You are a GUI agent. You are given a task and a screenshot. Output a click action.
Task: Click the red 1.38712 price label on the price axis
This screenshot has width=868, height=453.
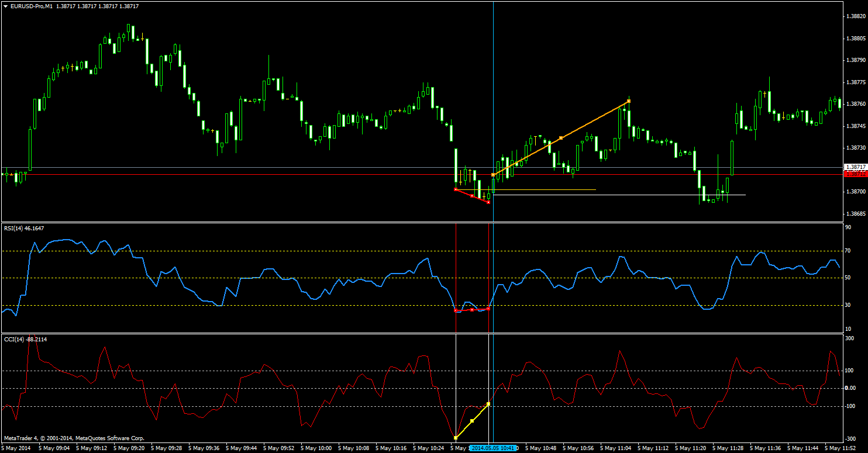coord(856,174)
